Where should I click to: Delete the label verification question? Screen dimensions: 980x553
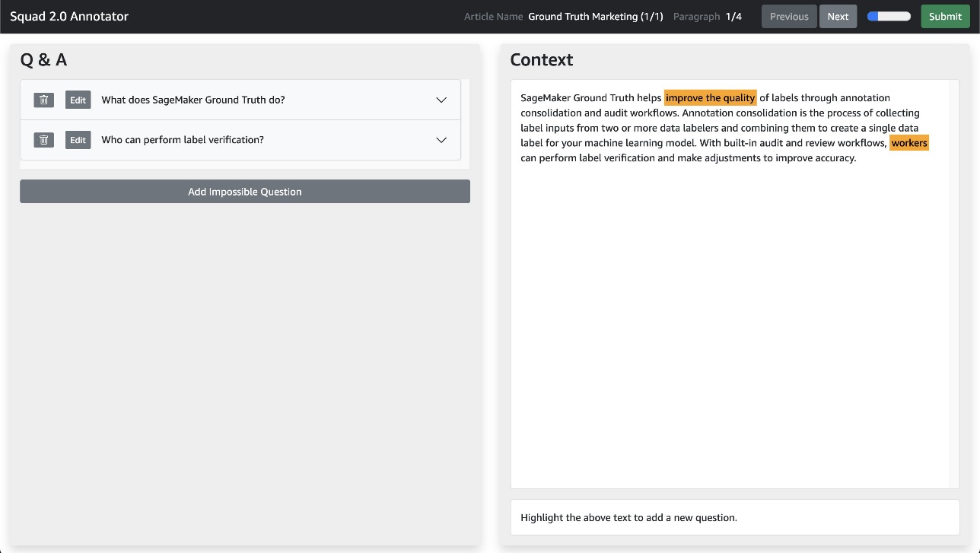(x=44, y=140)
